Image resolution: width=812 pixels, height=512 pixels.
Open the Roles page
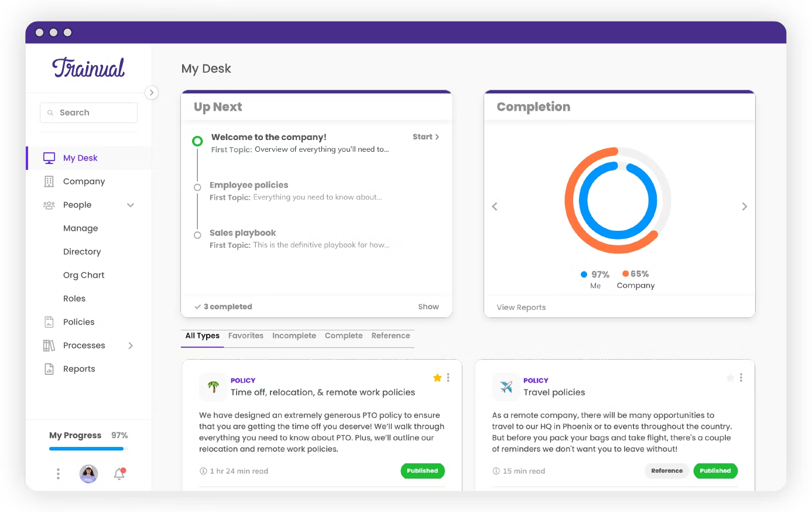74,299
